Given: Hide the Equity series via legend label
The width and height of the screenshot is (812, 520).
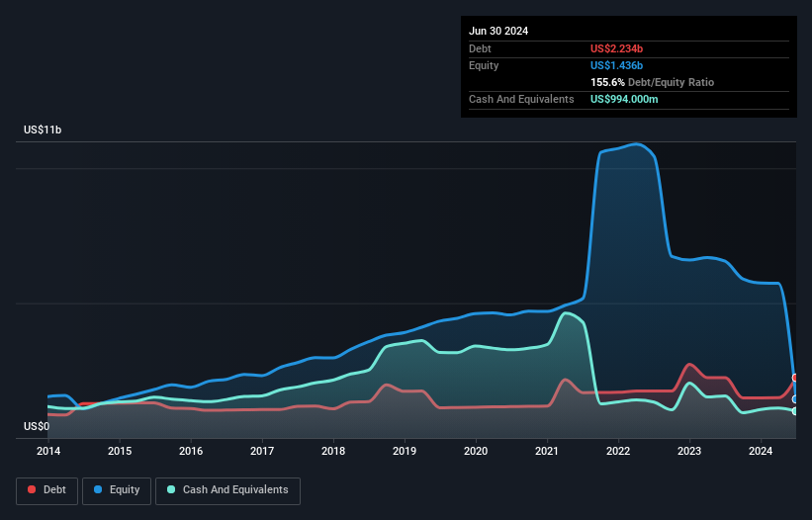Looking at the screenshot, I should pyautogui.click(x=124, y=490).
